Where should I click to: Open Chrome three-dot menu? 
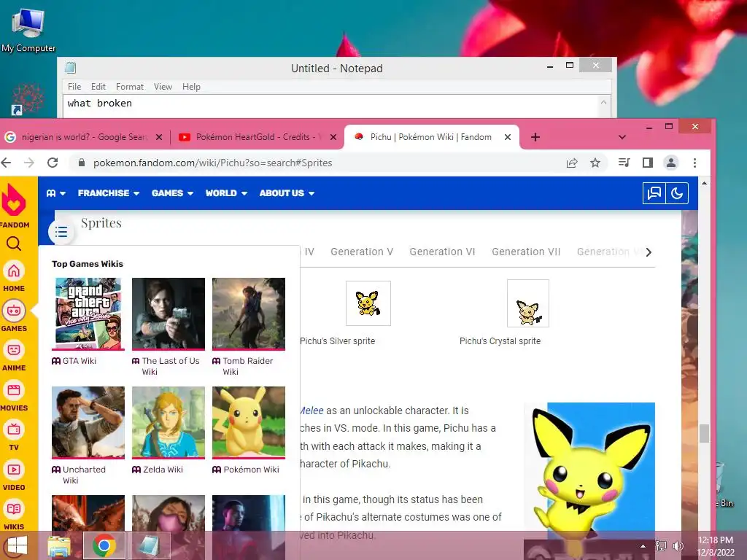click(694, 163)
